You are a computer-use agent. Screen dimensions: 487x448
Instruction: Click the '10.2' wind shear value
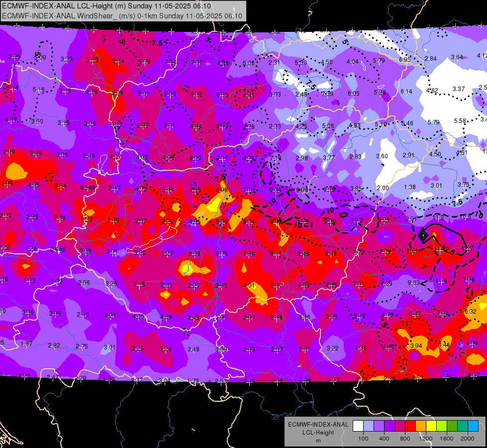tap(357, 221)
